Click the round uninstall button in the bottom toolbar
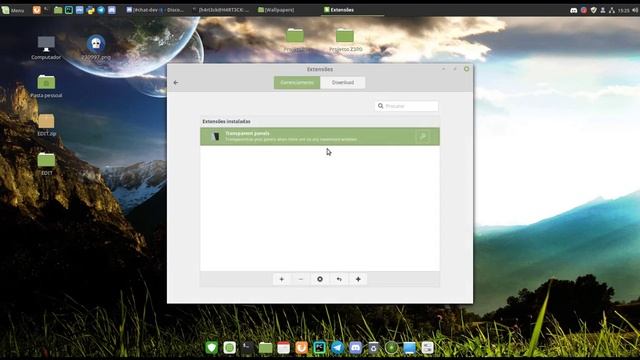Viewport: 640px width, 360px height. (x=320, y=279)
